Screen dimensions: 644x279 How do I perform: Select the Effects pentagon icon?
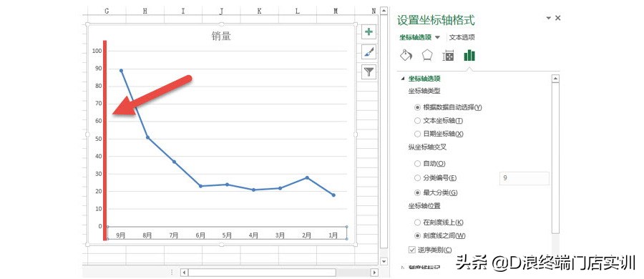click(x=427, y=55)
